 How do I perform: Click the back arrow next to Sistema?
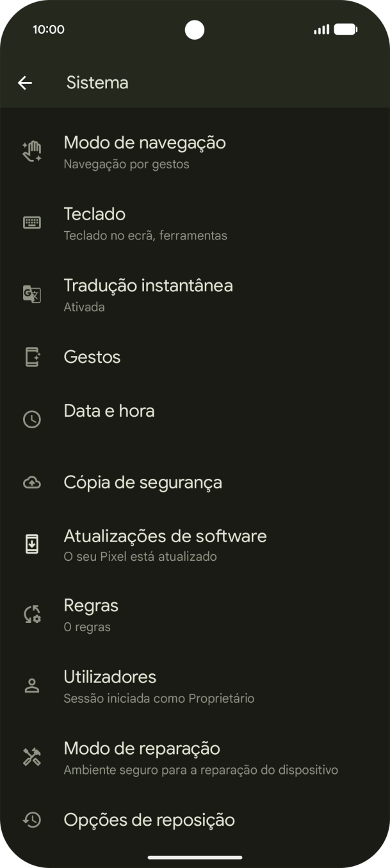25,82
